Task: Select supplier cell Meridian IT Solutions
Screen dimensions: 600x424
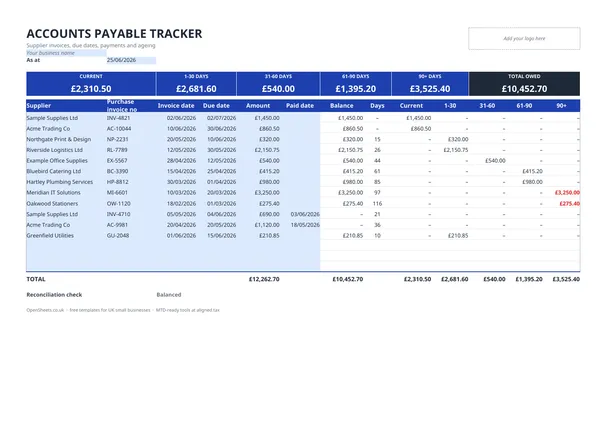Action: [54, 193]
